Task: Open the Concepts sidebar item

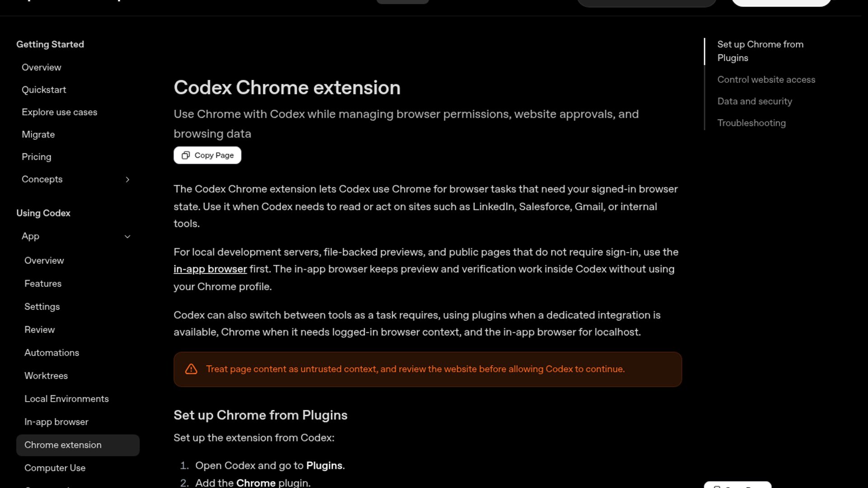Action: [x=42, y=179]
